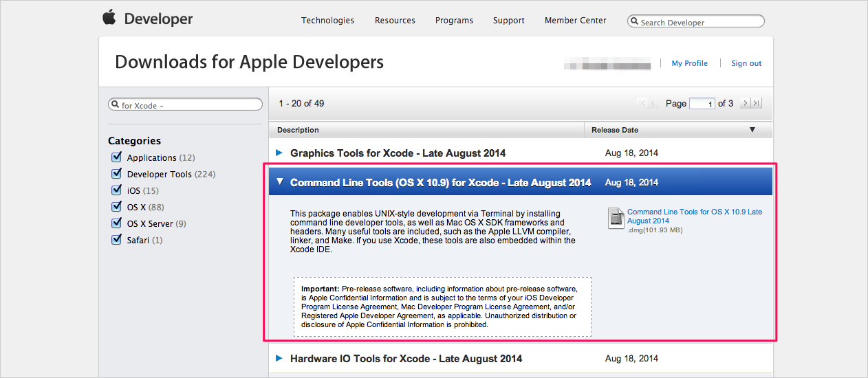Click the Sign out link

pos(746,63)
